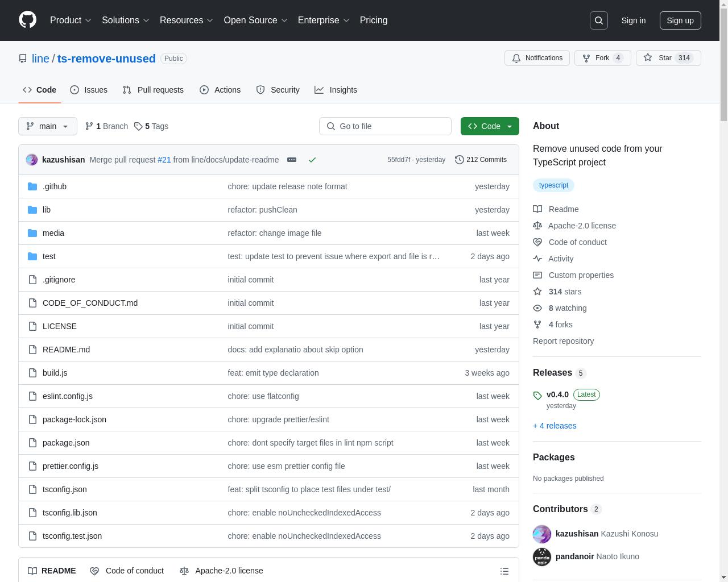
Task: Click the green commit status checkmark
Action: point(312,160)
